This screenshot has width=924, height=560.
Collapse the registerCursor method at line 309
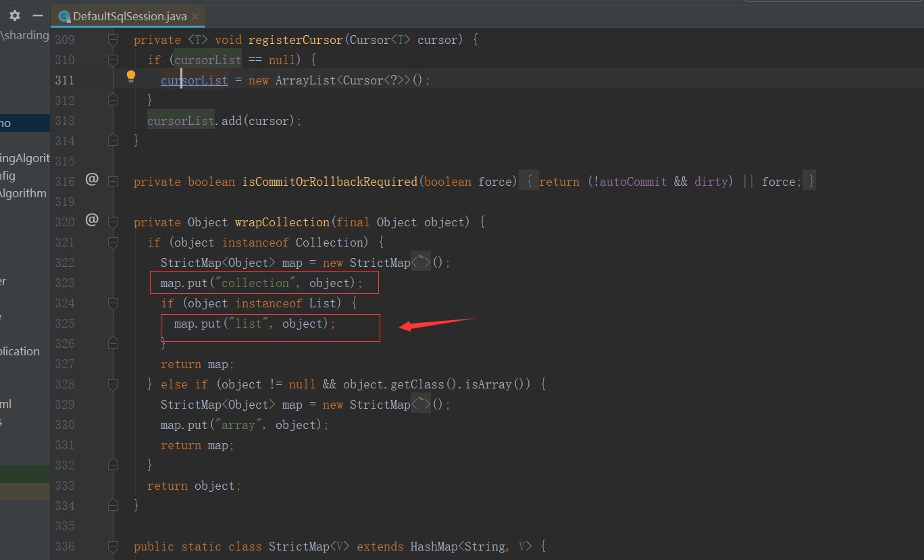pyautogui.click(x=113, y=40)
